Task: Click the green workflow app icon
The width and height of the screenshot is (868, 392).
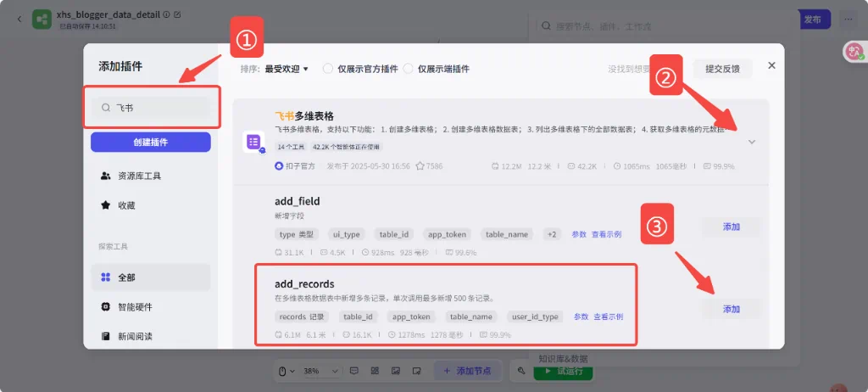Action: [42, 19]
